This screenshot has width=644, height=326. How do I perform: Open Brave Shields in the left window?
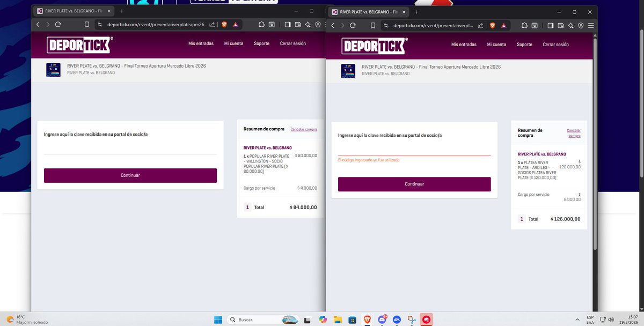[x=224, y=24]
